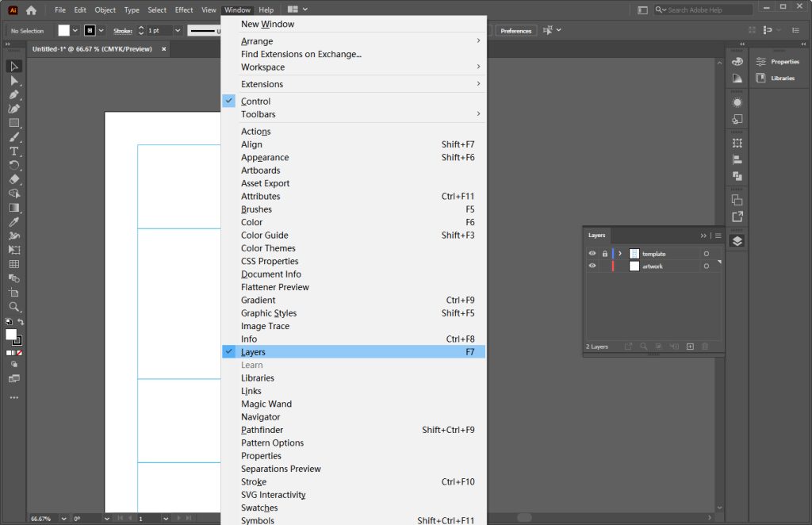Uncheck Control in the Window menu

click(x=255, y=101)
